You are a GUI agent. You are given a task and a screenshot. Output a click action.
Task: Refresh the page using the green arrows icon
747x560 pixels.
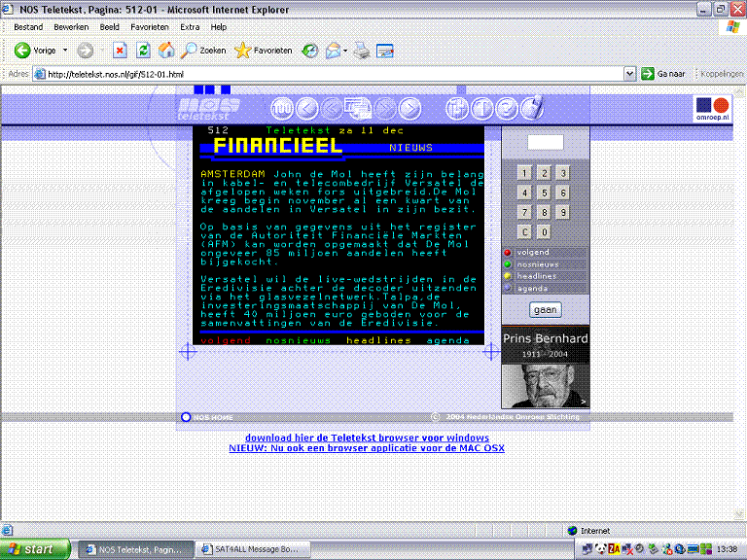pos(143,50)
